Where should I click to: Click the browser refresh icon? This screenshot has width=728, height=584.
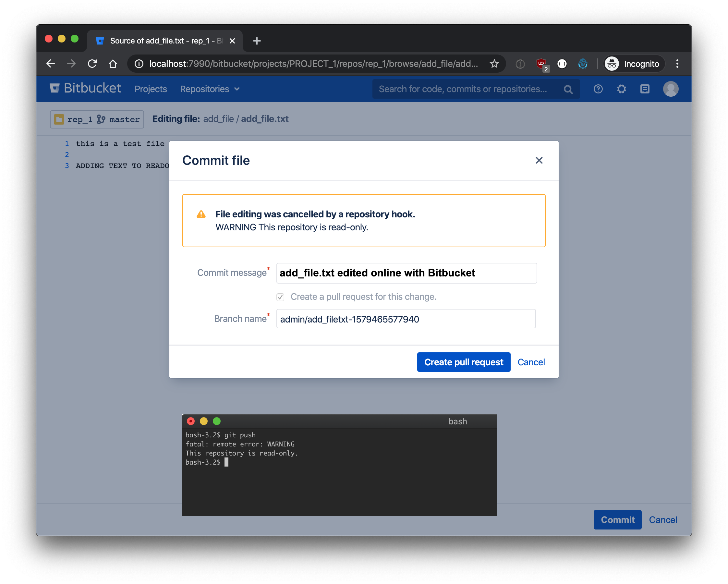[x=92, y=64]
